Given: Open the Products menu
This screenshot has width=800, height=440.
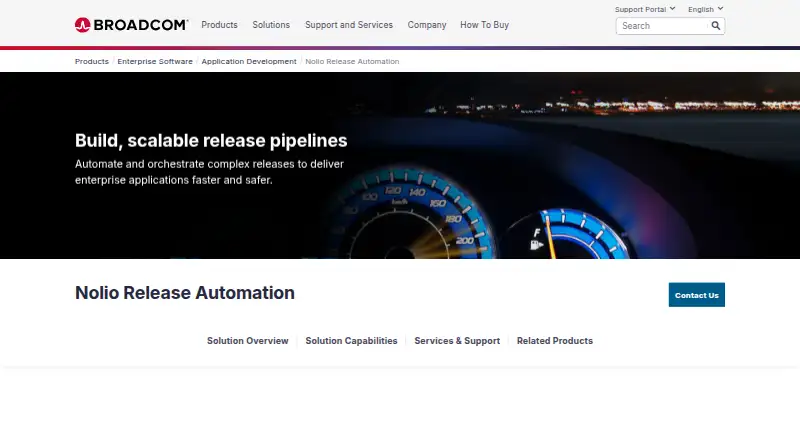Looking at the screenshot, I should pyautogui.click(x=219, y=25).
